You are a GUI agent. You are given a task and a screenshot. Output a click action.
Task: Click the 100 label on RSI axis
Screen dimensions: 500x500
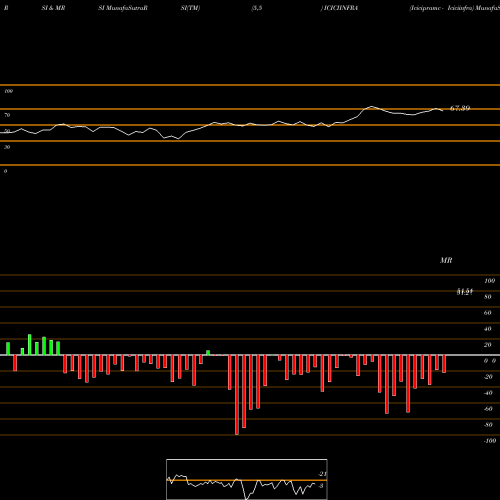tap(8, 91)
